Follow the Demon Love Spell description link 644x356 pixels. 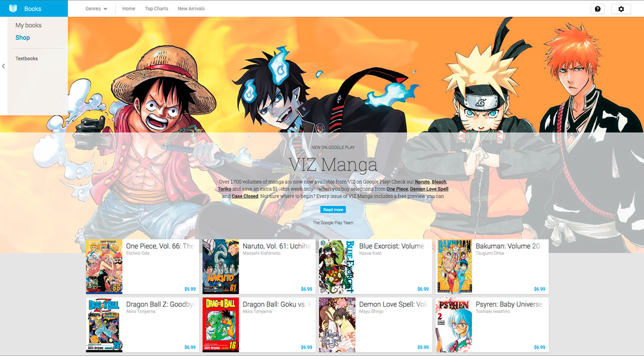tap(429, 189)
